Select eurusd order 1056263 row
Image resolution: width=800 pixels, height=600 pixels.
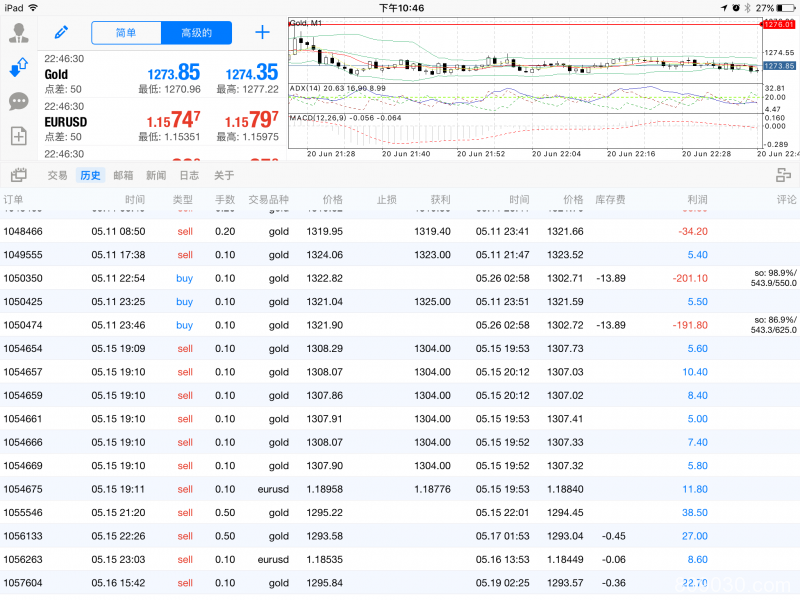[400, 560]
